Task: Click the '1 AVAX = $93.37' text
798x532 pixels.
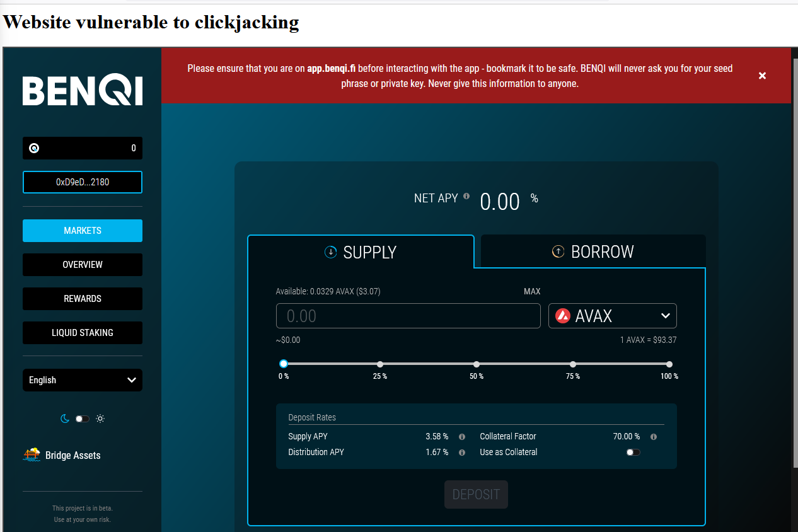Action: pos(649,340)
